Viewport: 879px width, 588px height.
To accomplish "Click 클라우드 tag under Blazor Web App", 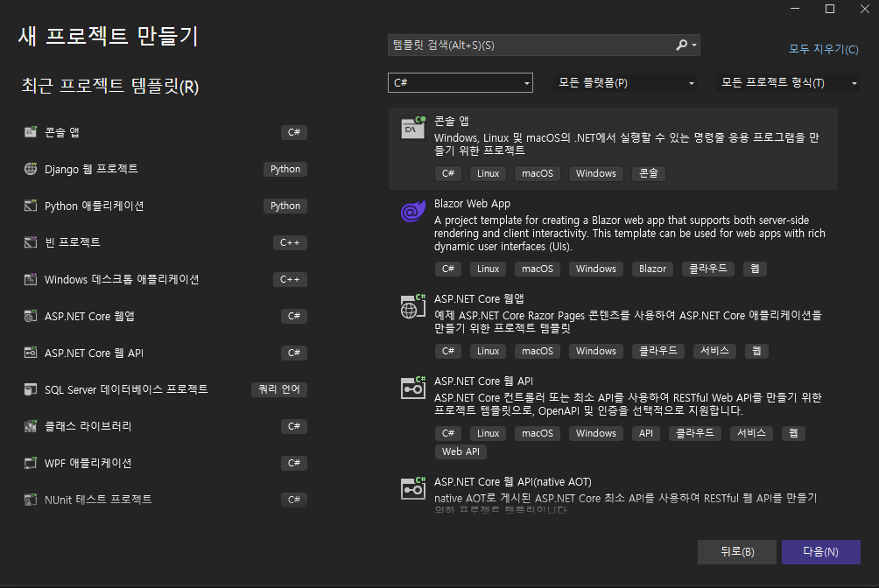I will pyautogui.click(x=708, y=269).
